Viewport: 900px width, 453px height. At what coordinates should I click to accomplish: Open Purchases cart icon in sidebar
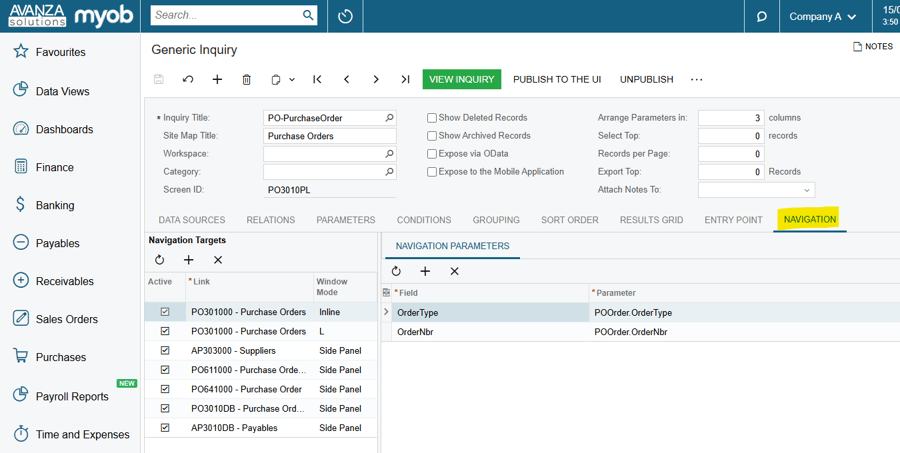[21, 357]
